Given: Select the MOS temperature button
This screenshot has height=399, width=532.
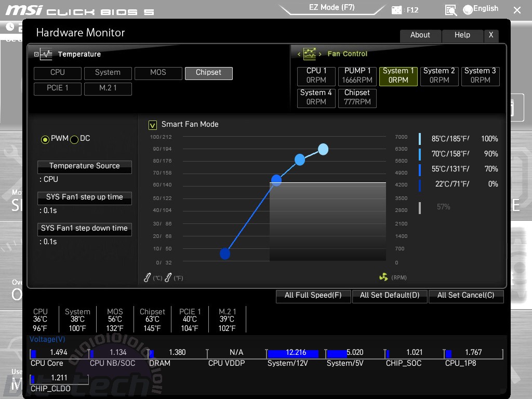Looking at the screenshot, I should click(x=158, y=73).
